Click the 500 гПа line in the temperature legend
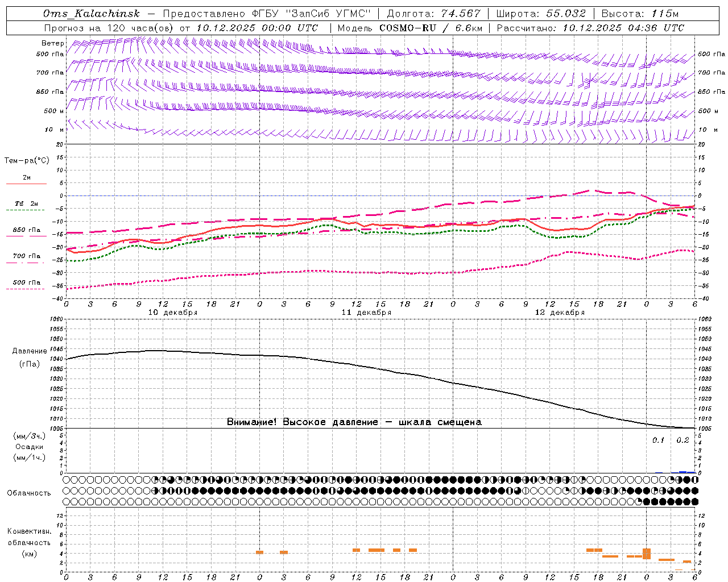 [26, 289]
